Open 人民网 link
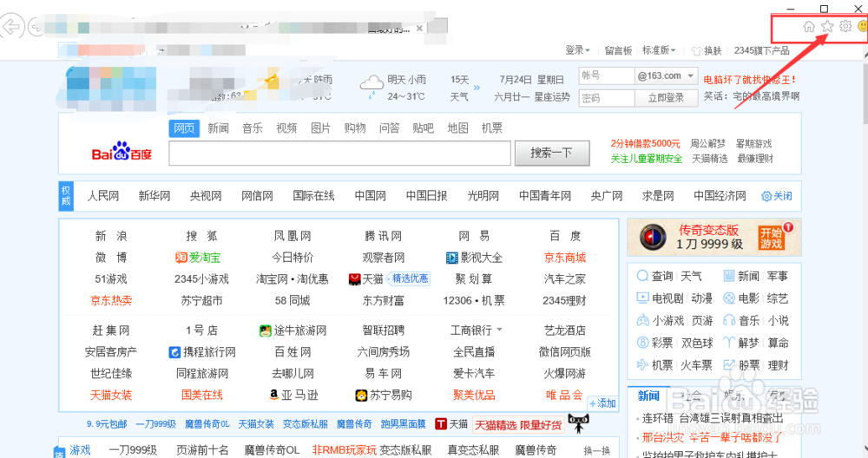868x458 pixels. pyautogui.click(x=103, y=196)
